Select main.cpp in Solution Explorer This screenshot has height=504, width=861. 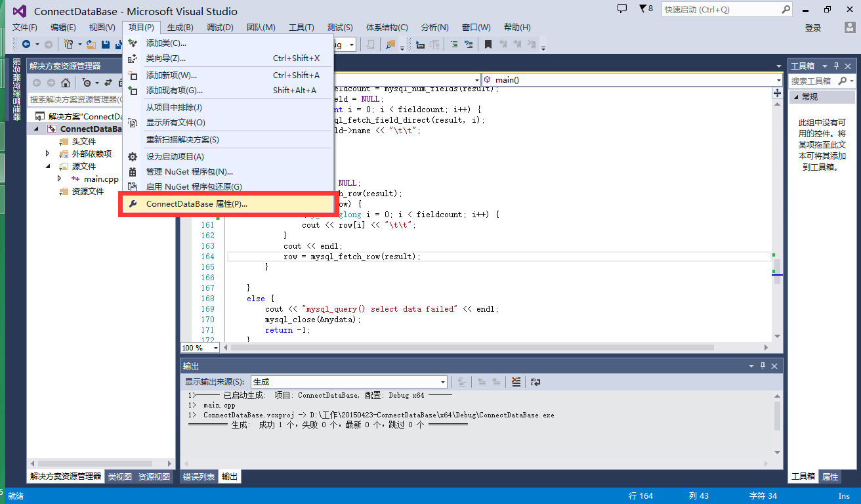tap(101, 178)
